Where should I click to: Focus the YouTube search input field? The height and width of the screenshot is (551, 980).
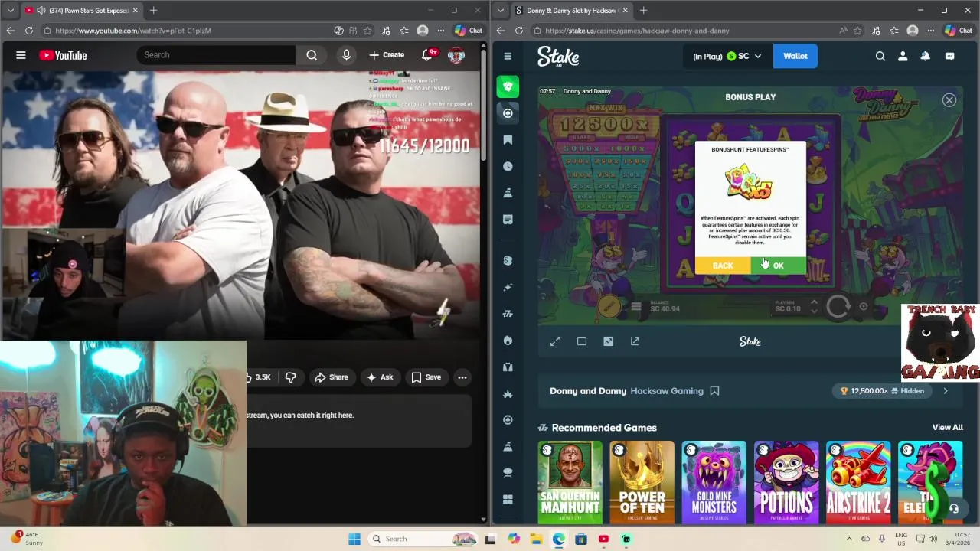216,55
